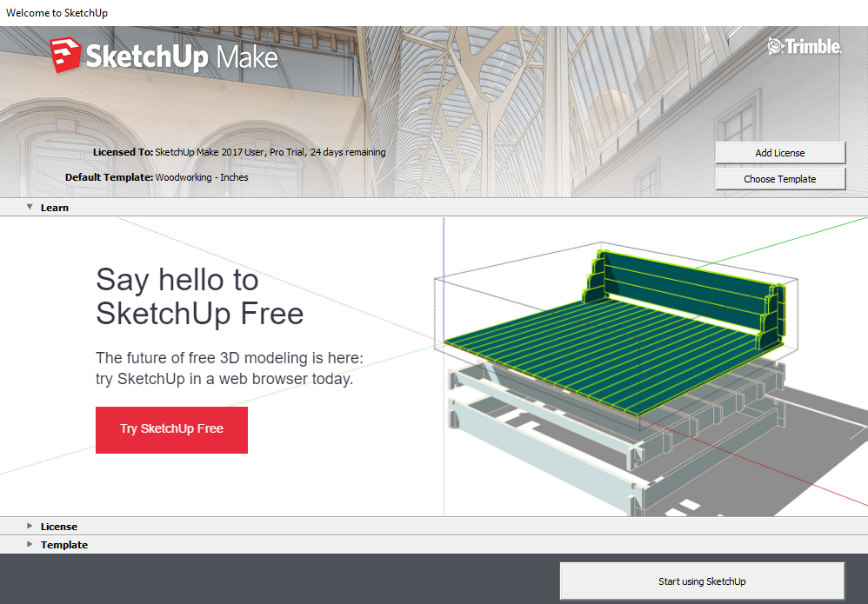868x604 pixels.
Task: Click the 'Default Template:' label
Action: click(109, 177)
